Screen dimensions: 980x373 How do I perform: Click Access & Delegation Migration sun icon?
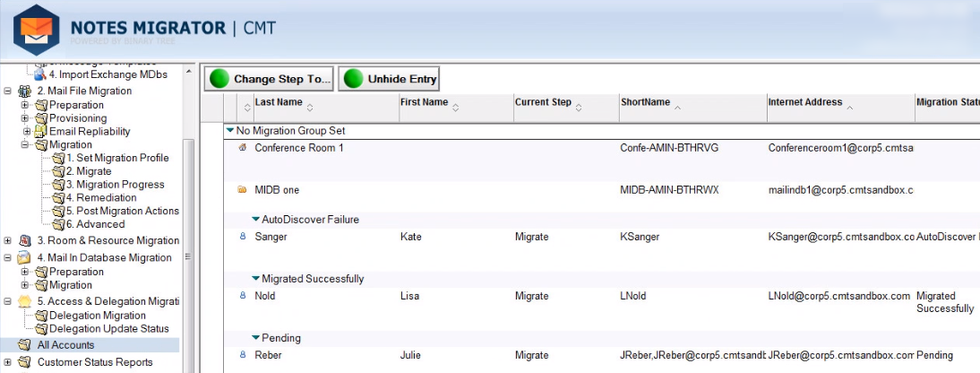click(x=24, y=301)
